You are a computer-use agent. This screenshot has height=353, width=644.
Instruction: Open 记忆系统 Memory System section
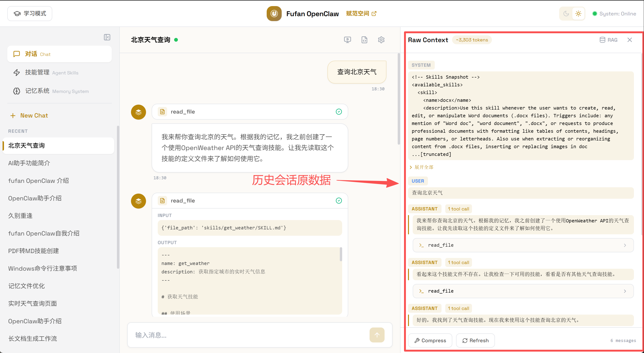tap(60, 91)
